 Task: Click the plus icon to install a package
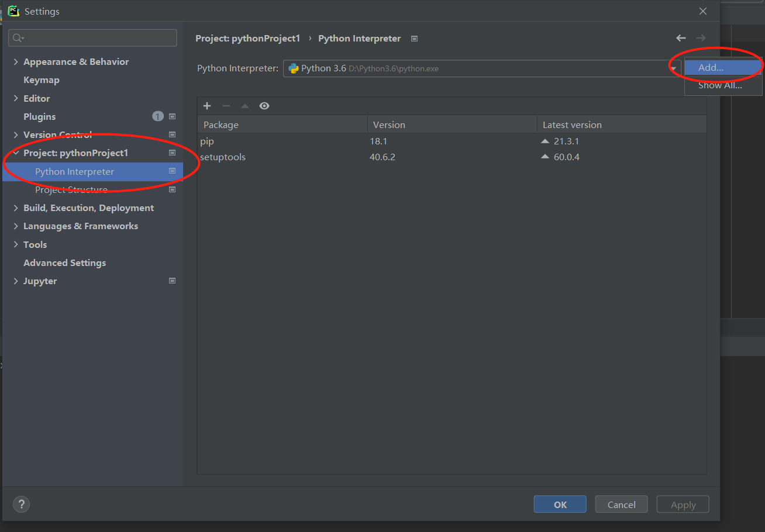(207, 106)
